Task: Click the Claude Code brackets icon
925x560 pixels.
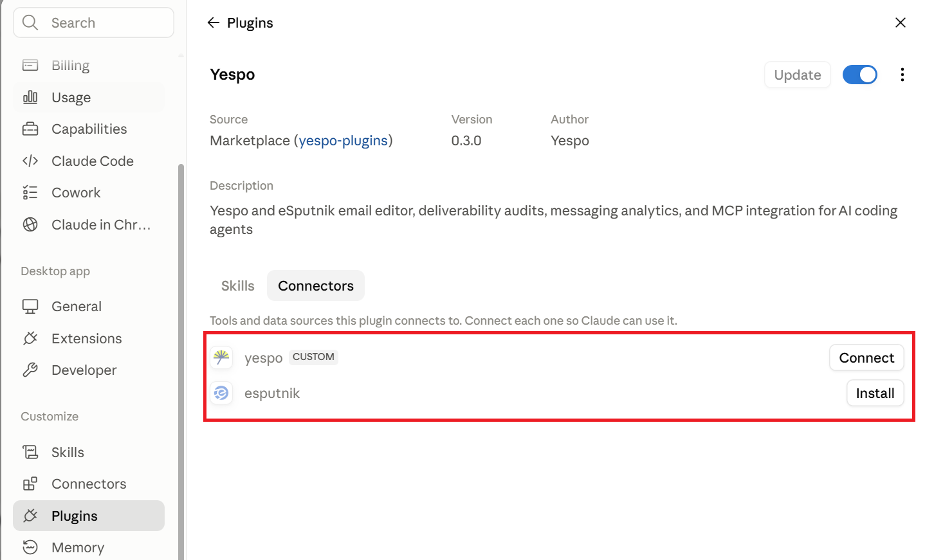Action: pos(30,161)
